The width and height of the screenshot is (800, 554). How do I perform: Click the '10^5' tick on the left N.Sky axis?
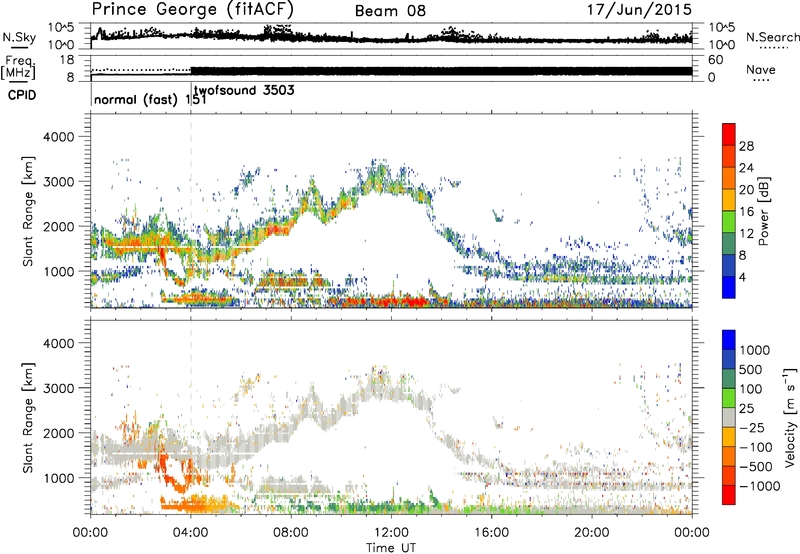pos(61,27)
